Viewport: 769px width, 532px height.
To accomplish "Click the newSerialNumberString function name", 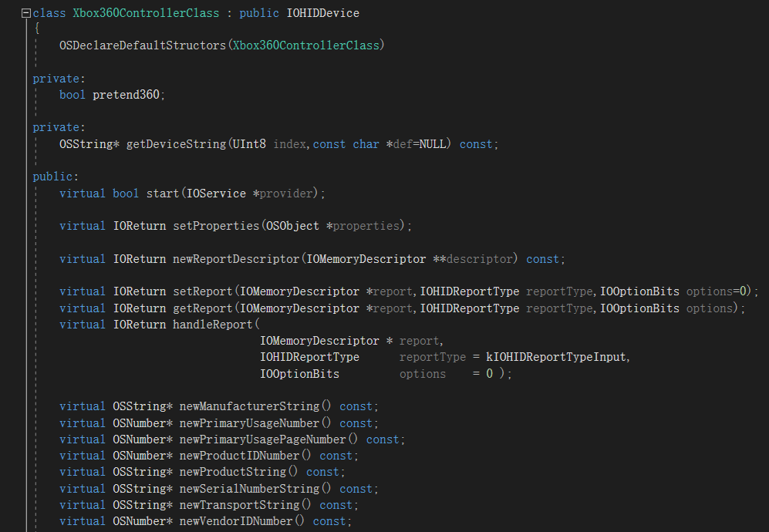I will (x=249, y=489).
